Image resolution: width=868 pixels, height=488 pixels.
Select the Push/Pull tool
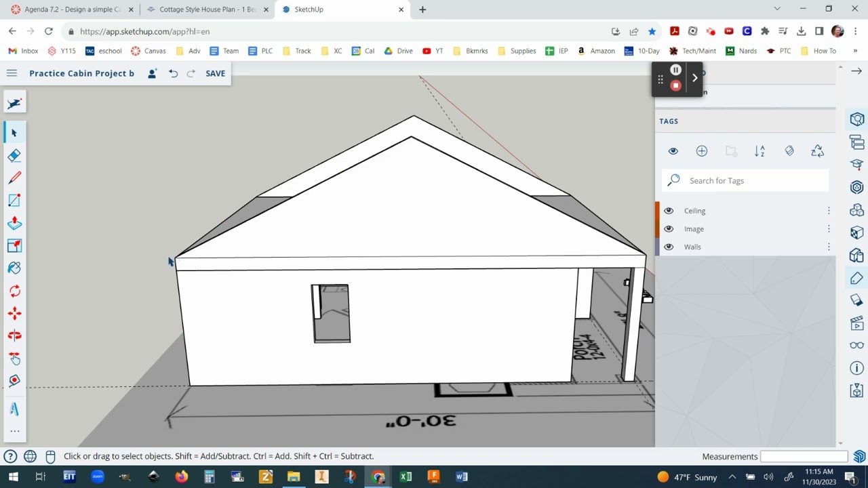tap(14, 223)
